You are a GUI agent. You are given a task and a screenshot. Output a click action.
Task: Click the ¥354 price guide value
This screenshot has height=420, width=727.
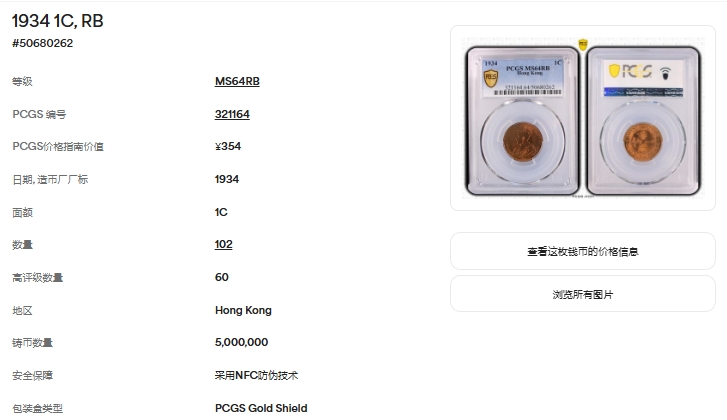click(x=228, y=146)
